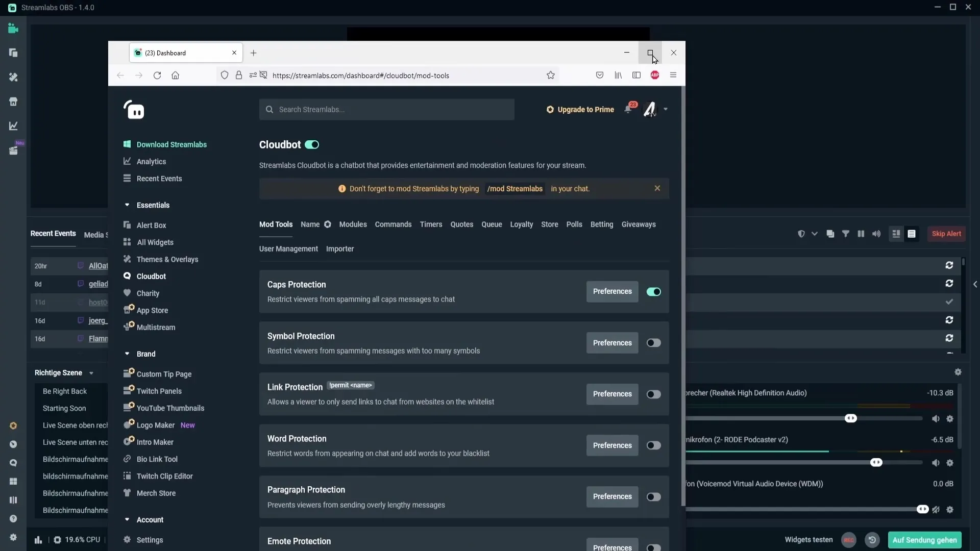The image size is (980, 551).
Task: Dismiss the mod Streamlabs reminder banner
Action: [x=657, y=188]
